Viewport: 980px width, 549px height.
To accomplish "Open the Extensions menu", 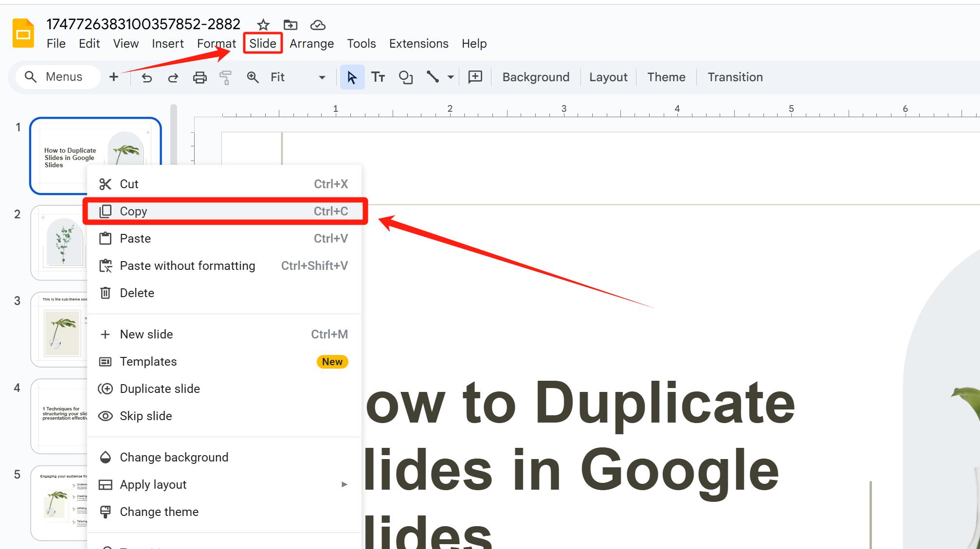I will (x=419, y=44).
